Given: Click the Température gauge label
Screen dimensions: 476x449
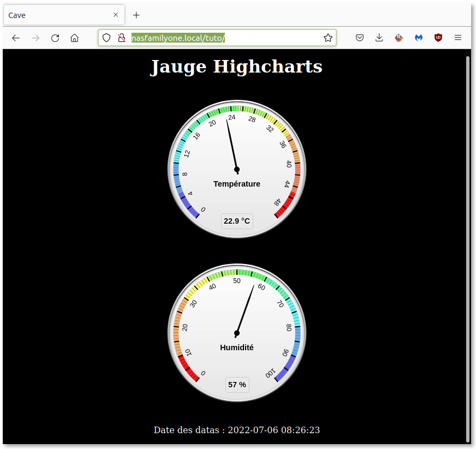Looking at the screenshot, I should tap(237, 184).
